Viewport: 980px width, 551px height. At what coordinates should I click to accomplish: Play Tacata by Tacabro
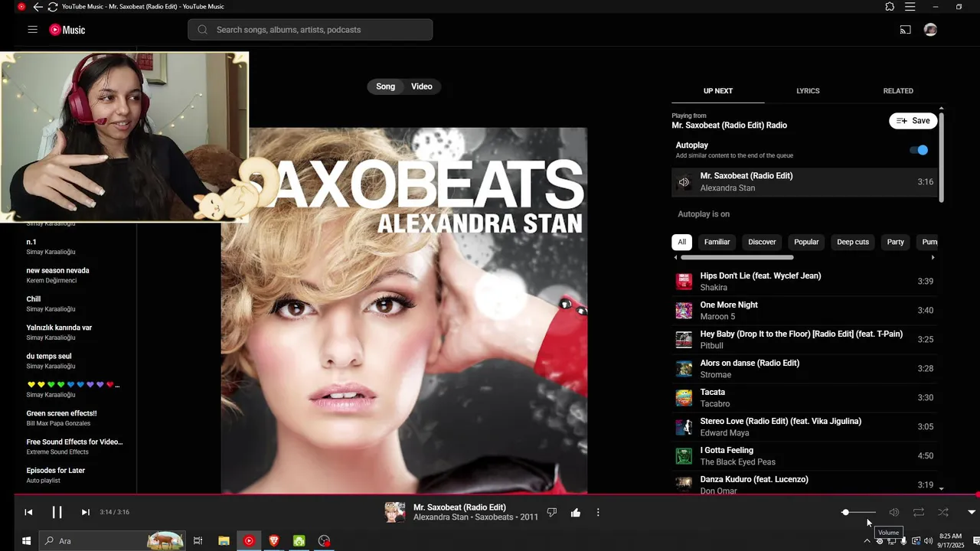804,398
